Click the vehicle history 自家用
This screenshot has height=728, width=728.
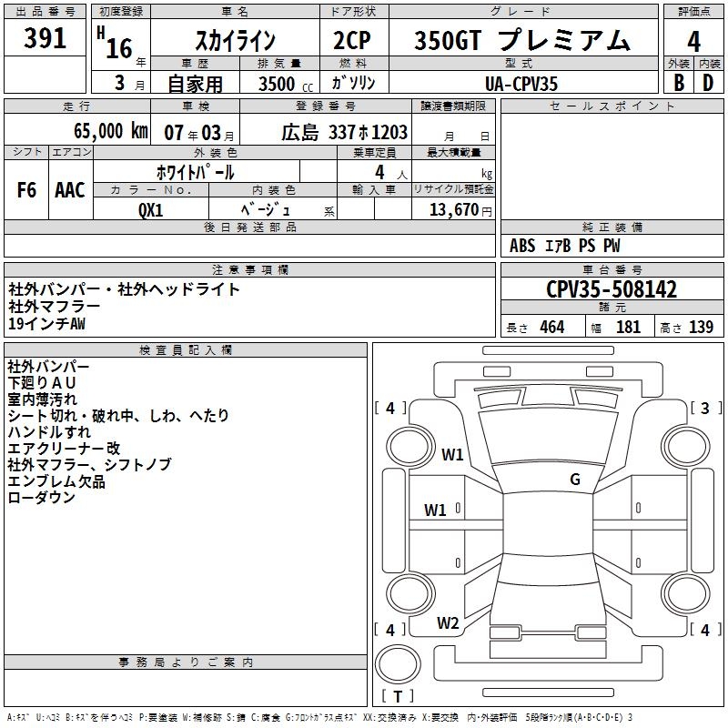coord(195,84)
